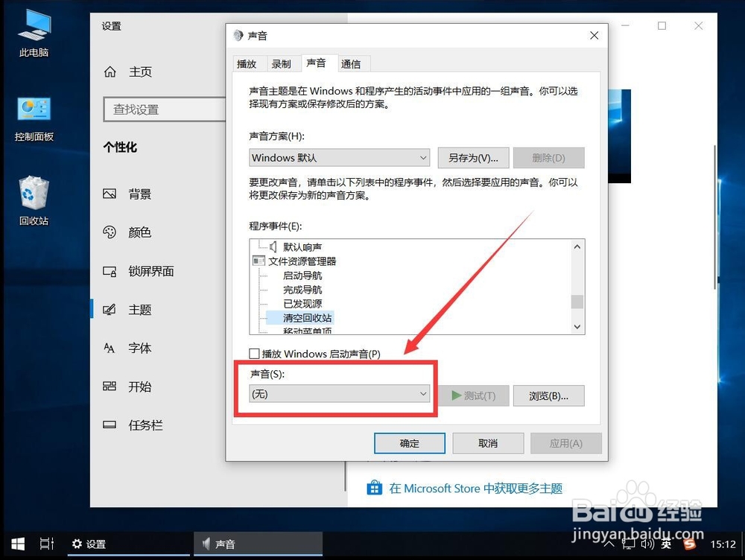Click the 查找设置 search field
The width and height of the screenshot is (745, 560).
pos(165,109)
